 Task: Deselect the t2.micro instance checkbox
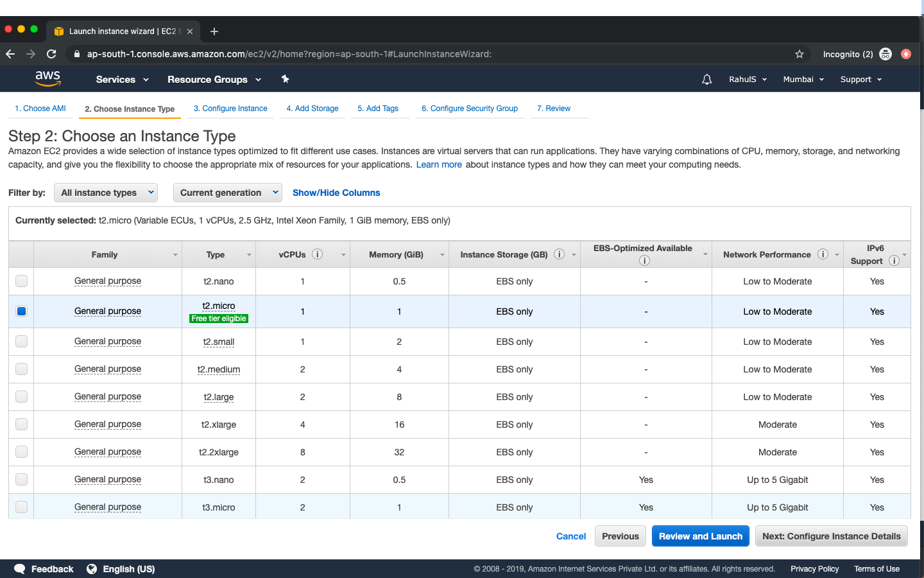click(x=21, y=311)
